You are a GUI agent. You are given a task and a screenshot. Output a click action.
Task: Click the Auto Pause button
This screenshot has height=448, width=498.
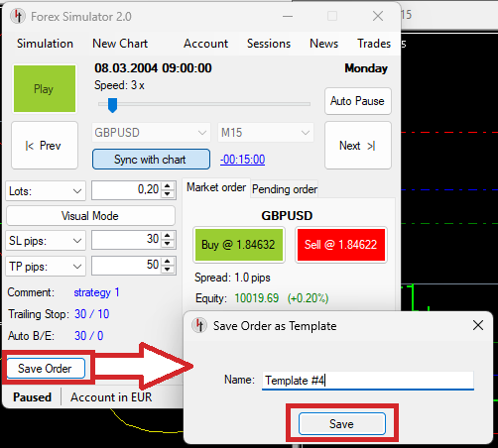tap(357, 101)
